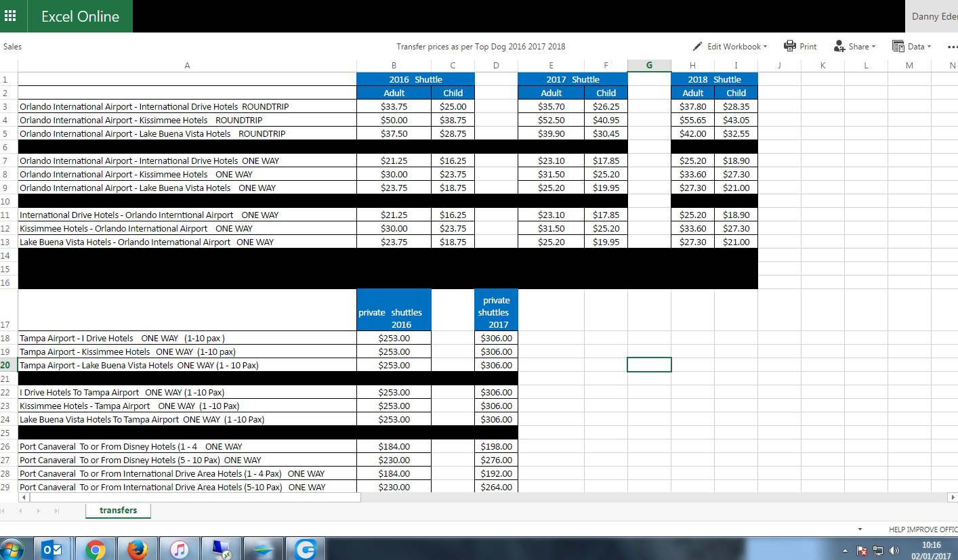Click the $55.65 cell
This screenshot has height=560, width=958.
[692, 120]
